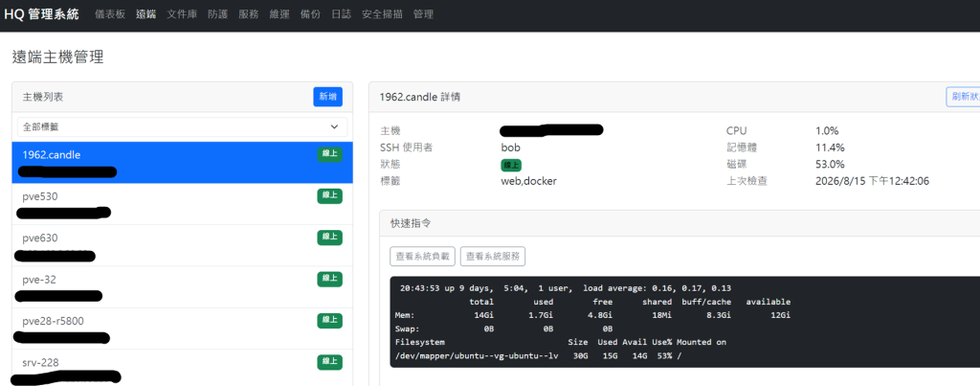This screenshot has height=386, width=980.
Task: Click the 線上 badge on pve530 row
Action: 329,195
